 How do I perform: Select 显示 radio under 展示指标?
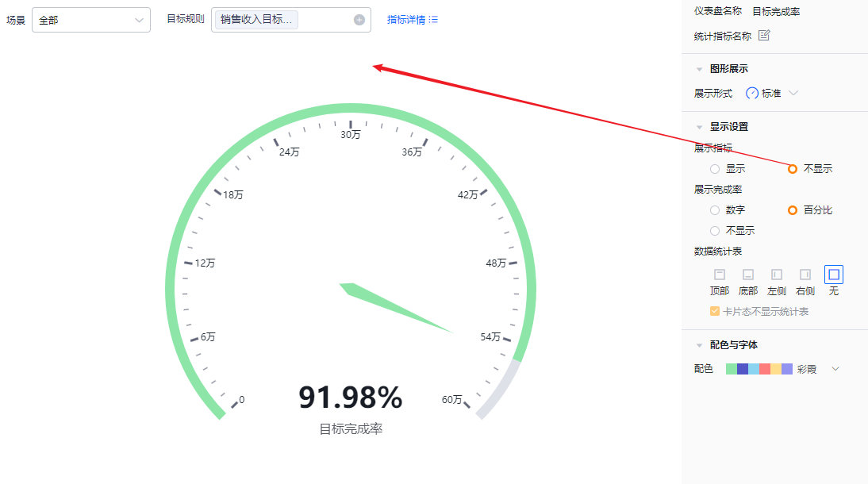pos(715,169)
